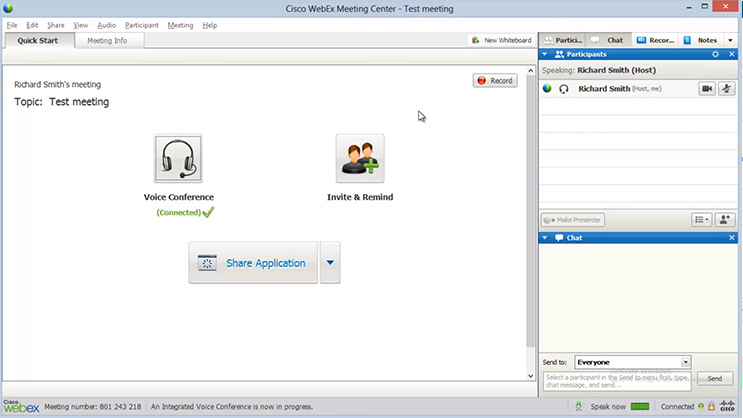Image resolution: width=743 pixels, height=418 pixels.
Task: Switch to the Quick Start tab
Action: [x=38, y=40]
